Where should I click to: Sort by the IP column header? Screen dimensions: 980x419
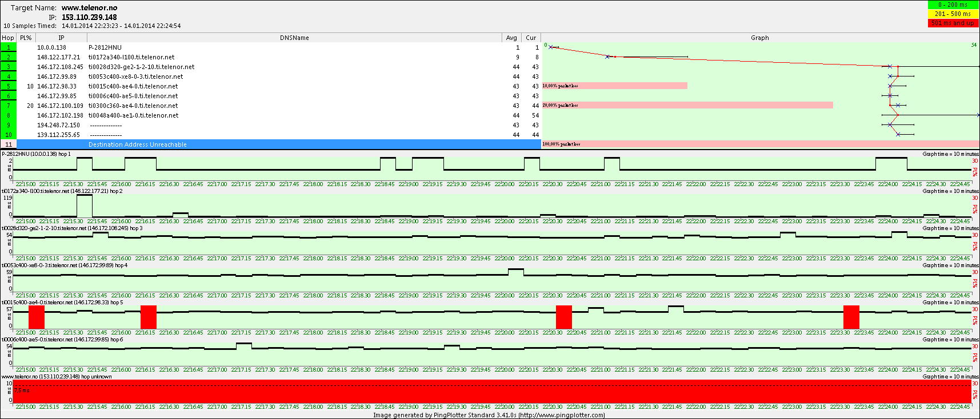[61, 38]
